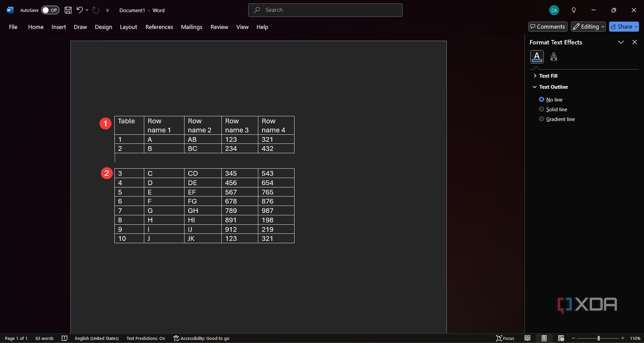Click the zoom out minus button

coord(573,338)
